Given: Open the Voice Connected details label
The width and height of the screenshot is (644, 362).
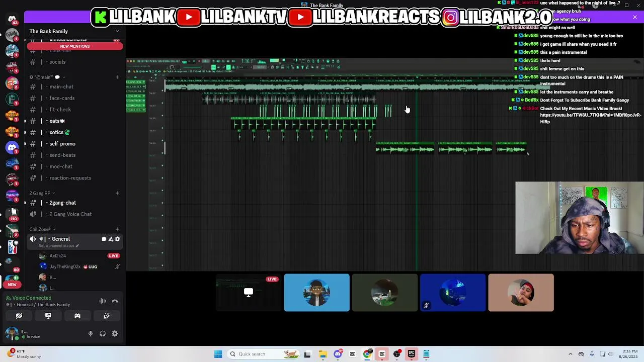Looking at the screenshot, I should pyautogui.click(x=32, y=298).
